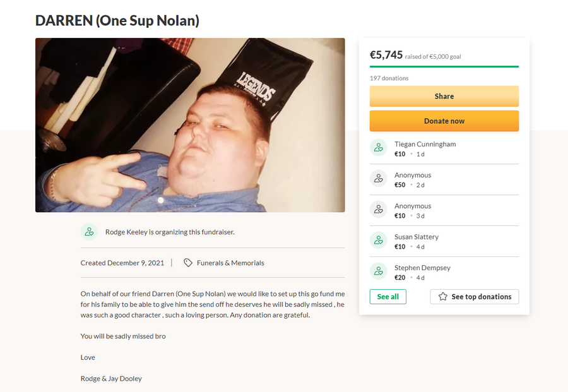The height and width of the screenshot is (392, 568).
Task: Click Tiegan Cunningham's donor avatar icon
Action: (x=379, y=148)
